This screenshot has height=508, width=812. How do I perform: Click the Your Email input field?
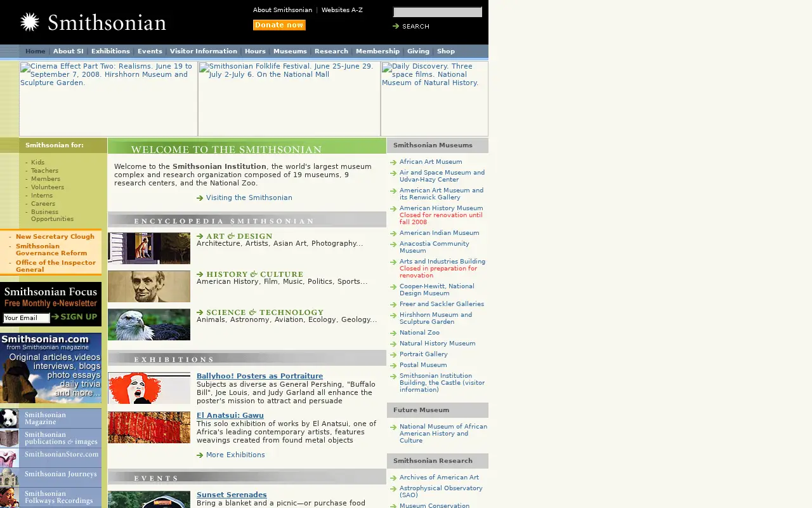pyautogui.click(x=26, y=318)
